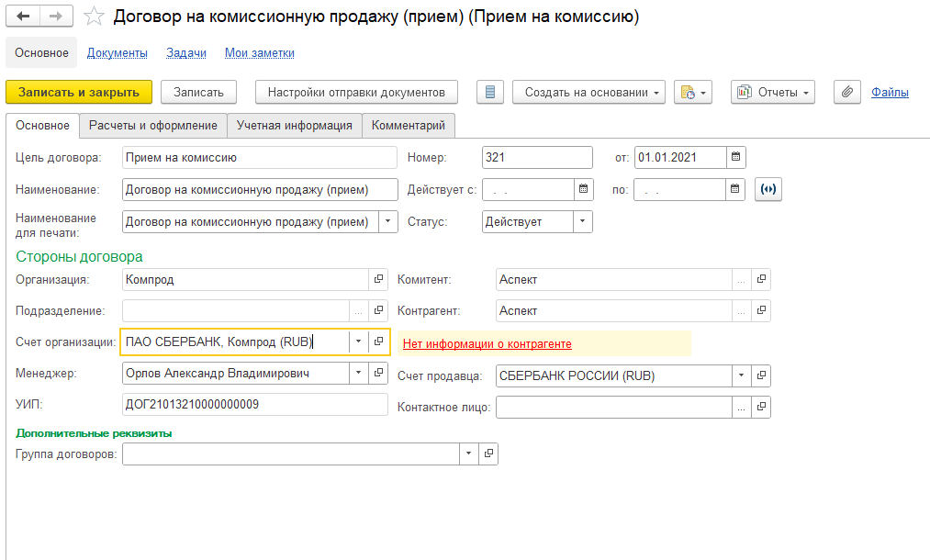Open 'Нет информации о контрагенте' link
This screenshot has width=930, height=560.
pyautogui.click(x=487, y=344)
